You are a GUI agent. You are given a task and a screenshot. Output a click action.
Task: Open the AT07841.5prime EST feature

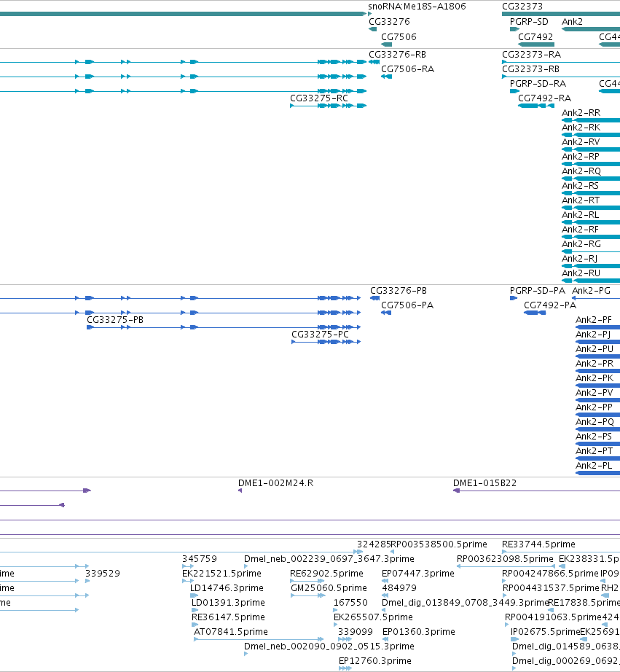(x=259, y=639)
